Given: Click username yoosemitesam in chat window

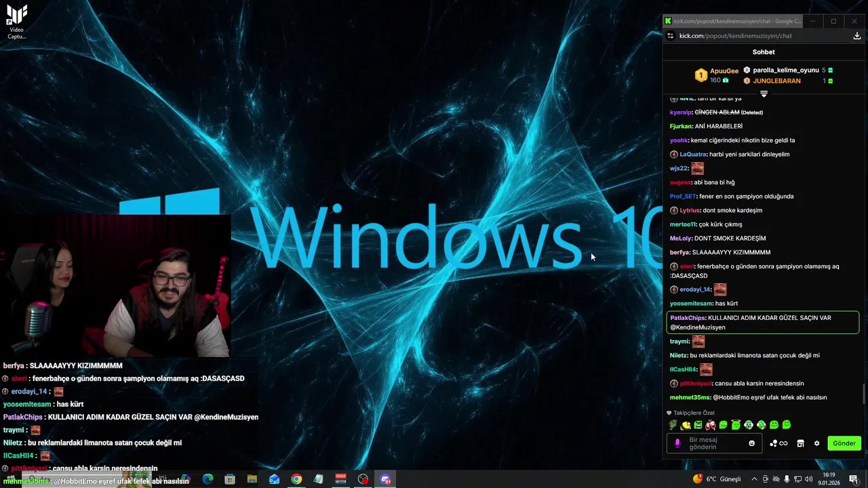Looking at the screenshot, I should coord(691,304).
